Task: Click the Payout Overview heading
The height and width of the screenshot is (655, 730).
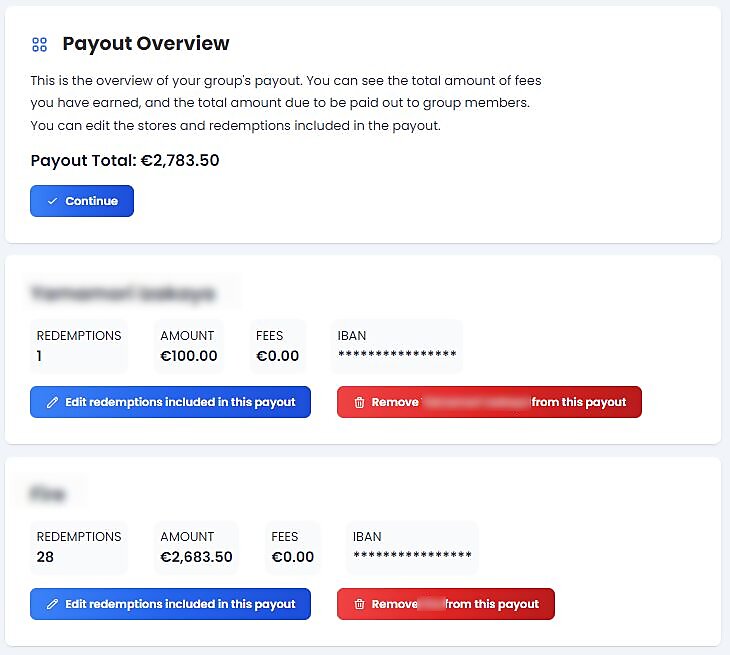Action: coord(146,44)
